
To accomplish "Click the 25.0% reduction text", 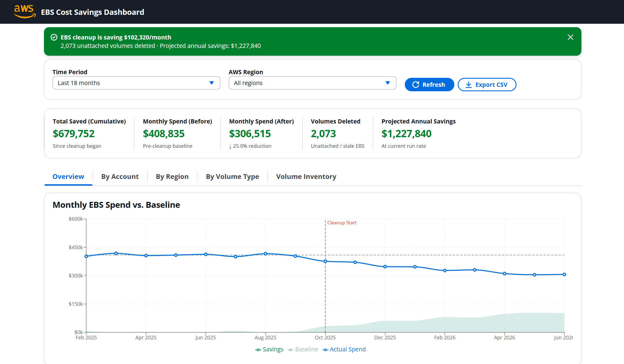I will [x=250, y=146].
